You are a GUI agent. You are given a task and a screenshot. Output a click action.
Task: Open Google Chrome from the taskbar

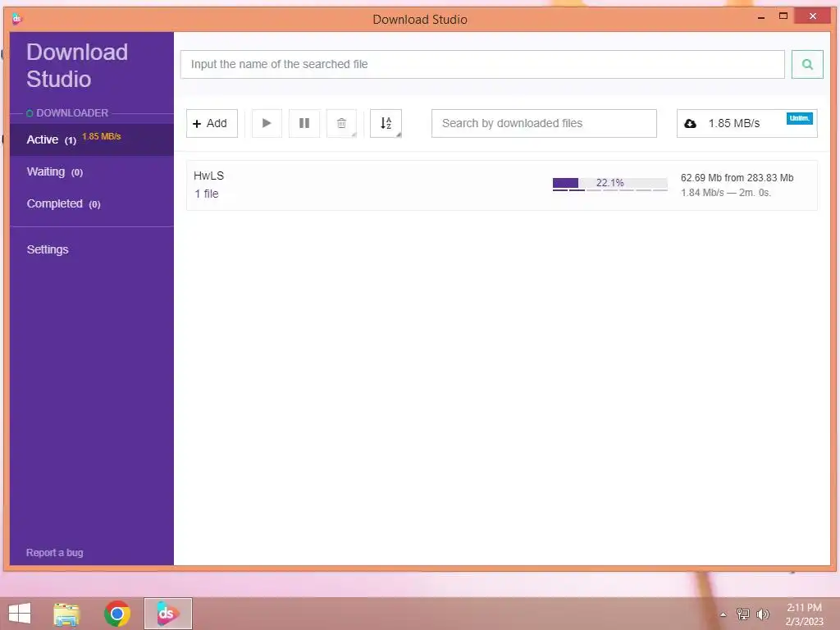tap(117, 614)
